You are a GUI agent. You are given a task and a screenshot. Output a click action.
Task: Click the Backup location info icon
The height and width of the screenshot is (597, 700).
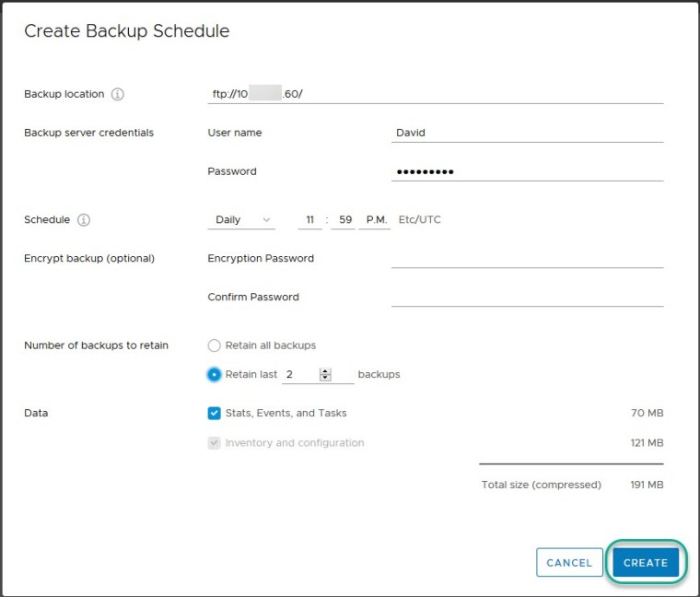pyautogui.click(x=117, y=94)
